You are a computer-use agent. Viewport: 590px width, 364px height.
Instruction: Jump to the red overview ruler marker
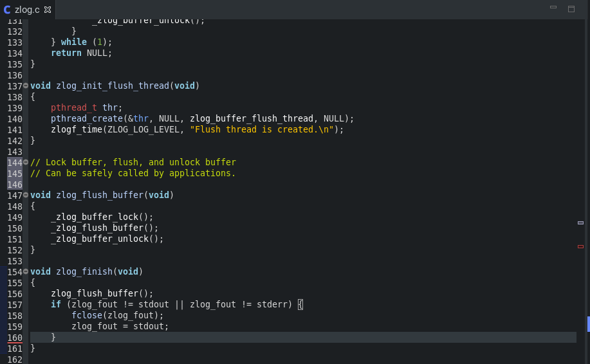(580, 246)
